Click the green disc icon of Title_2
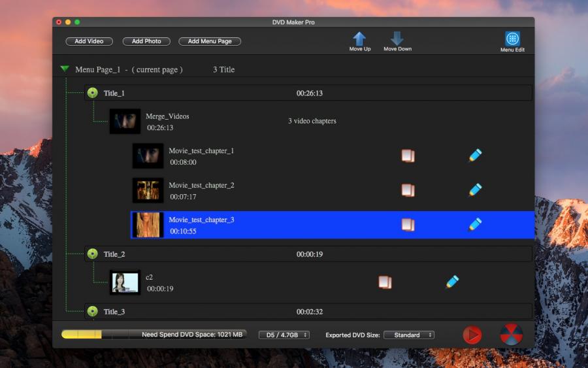The height and width of the screenshot is (368, 588). pos(92,254)
